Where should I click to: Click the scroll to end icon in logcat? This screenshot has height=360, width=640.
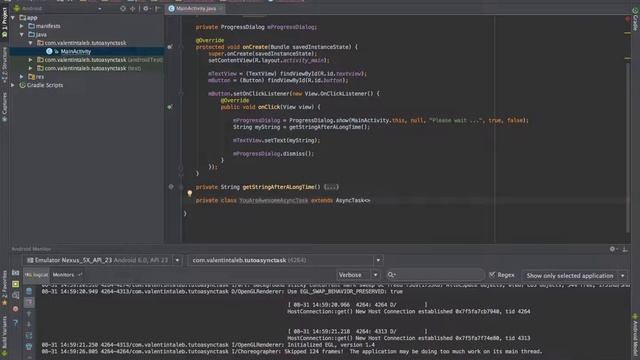[x=29, y=302]
